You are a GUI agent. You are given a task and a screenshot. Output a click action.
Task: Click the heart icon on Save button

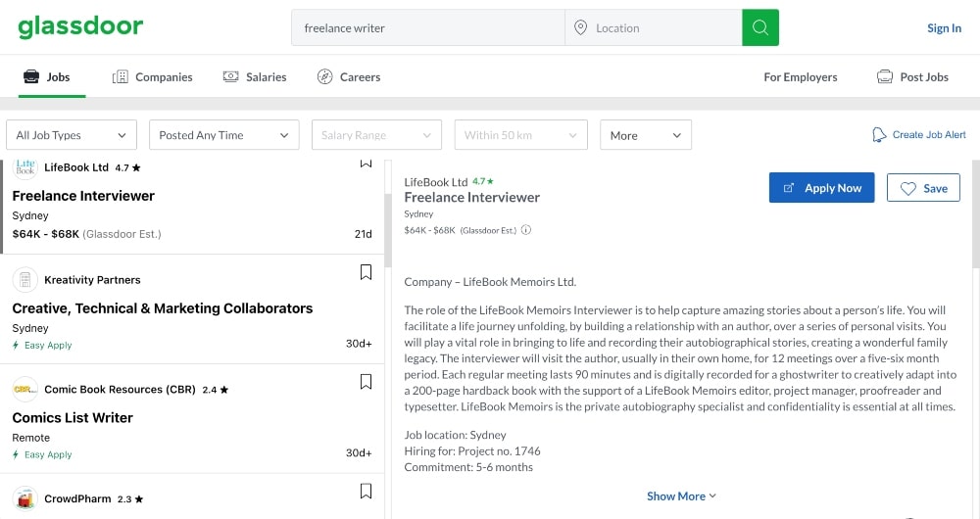pos(908,189)
